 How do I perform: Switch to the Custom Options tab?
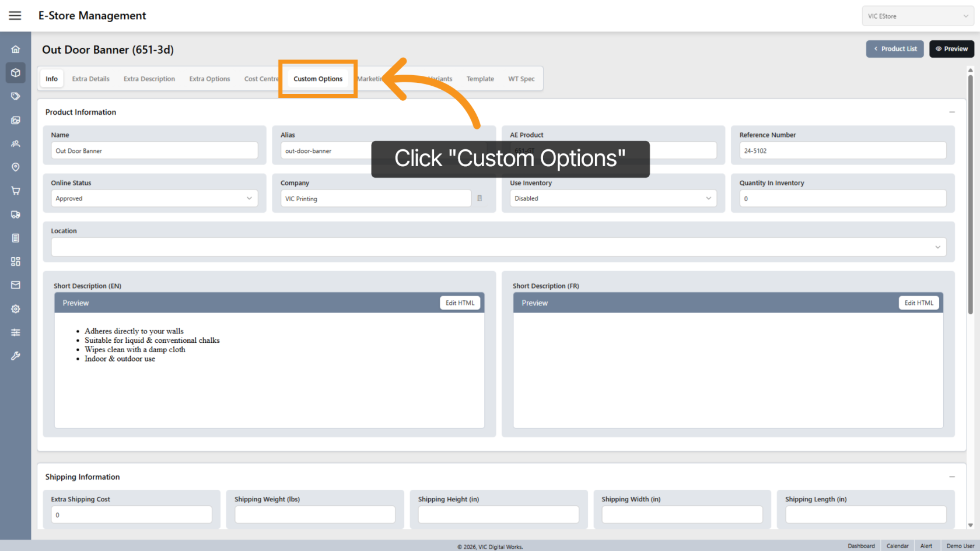(x=318, y=79)
